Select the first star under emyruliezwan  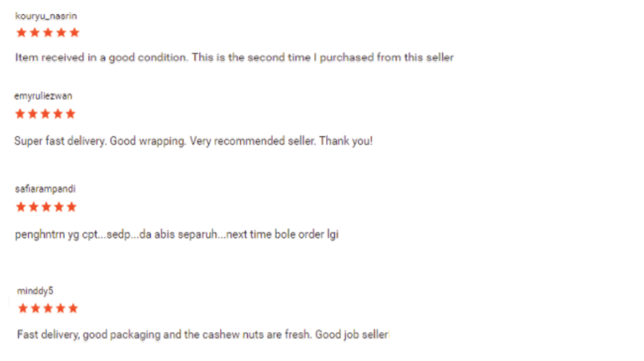pyautogui.click(x=20, y=114)
